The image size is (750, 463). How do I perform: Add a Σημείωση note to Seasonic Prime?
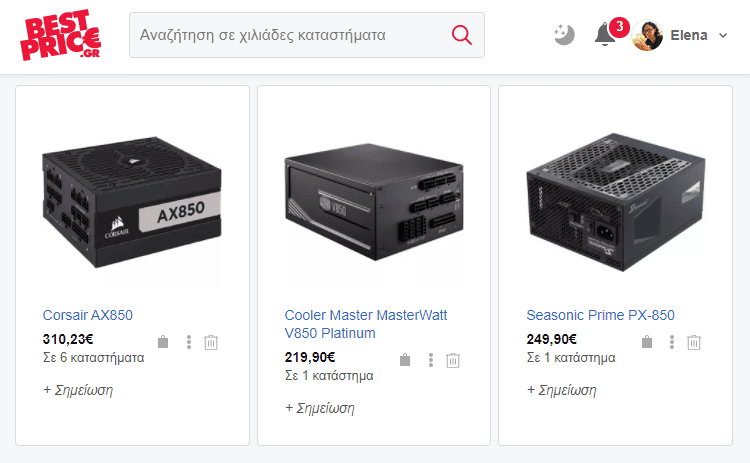click(562, 390)
